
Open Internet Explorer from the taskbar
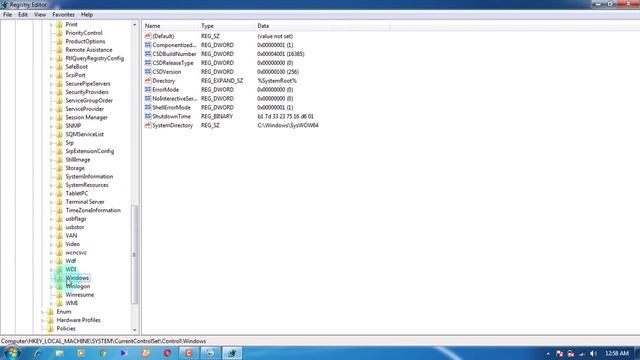pos(38,353)
